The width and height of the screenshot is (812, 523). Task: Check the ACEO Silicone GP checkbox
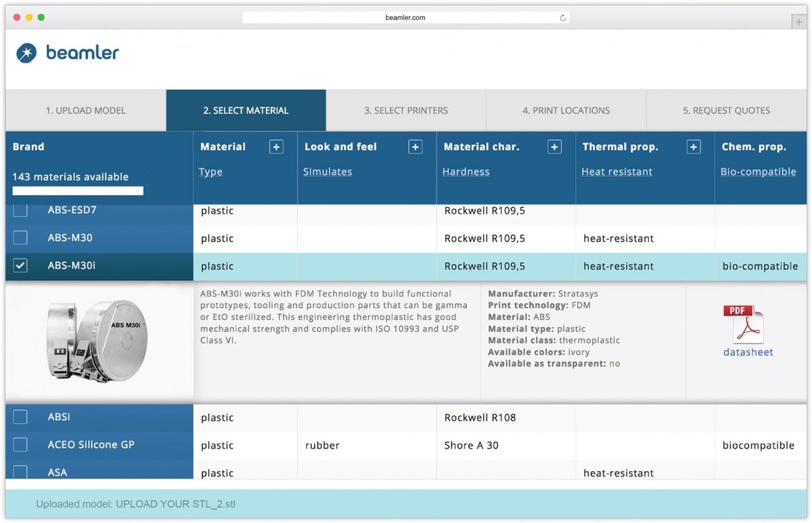[20, 445]
